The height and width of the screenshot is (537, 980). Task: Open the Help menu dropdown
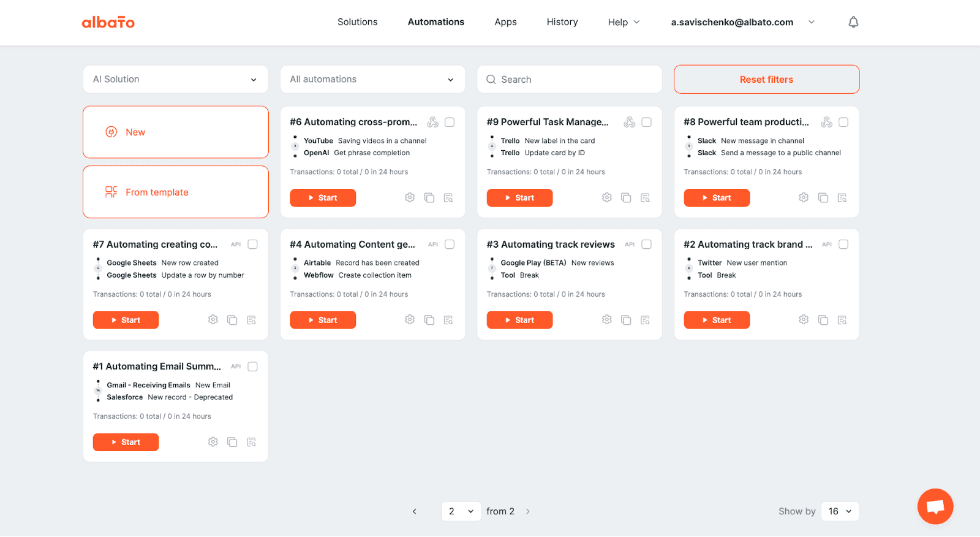click(x=624, y=22)
